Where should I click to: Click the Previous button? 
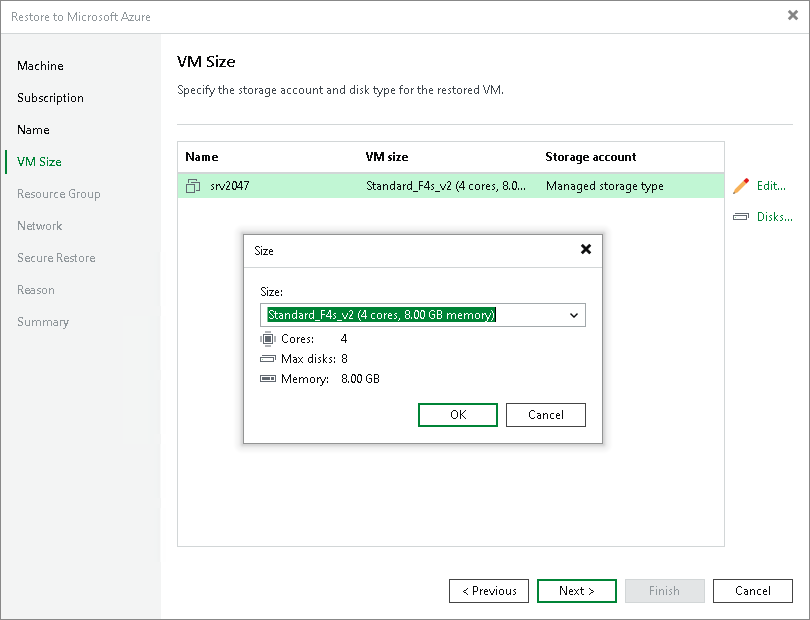[489, 591]
